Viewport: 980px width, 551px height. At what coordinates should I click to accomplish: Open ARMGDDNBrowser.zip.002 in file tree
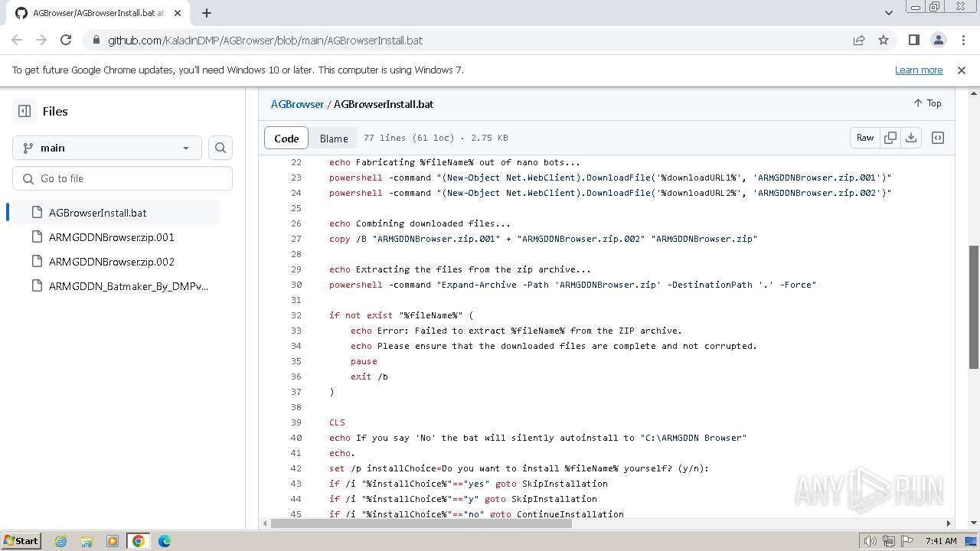[111, 262]
